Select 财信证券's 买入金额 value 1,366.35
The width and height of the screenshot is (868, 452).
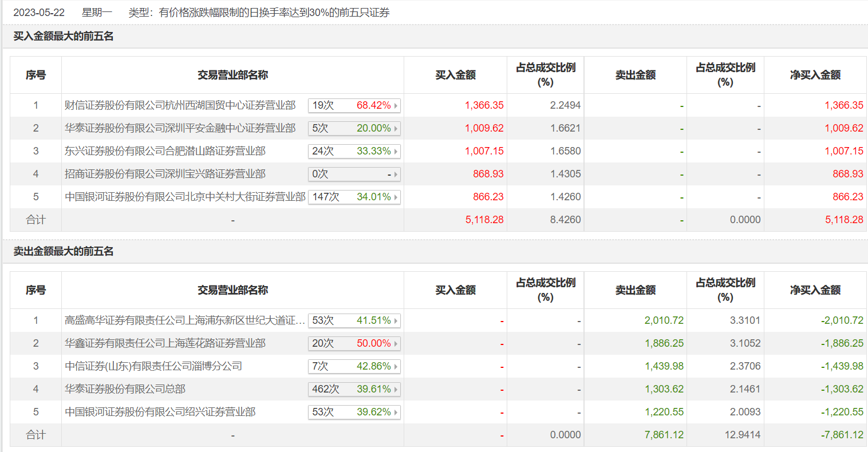(x=484, y=105)
